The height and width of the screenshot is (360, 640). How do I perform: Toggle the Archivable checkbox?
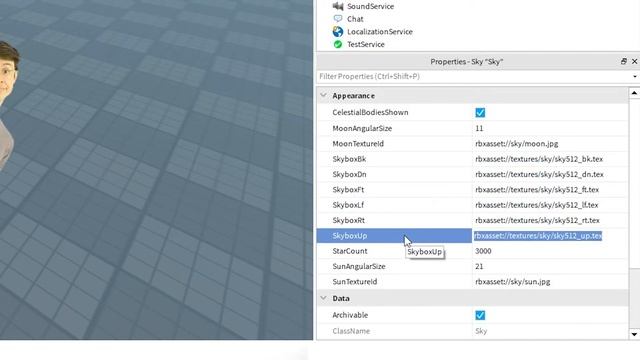coord(480,315)
